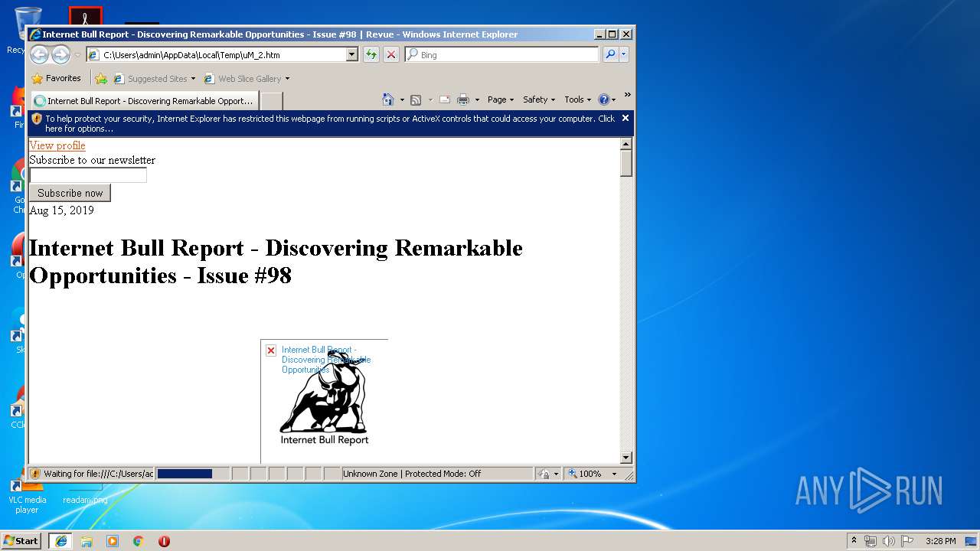The width and height of the screenshot is (980, 551).
Task: Expand the Web Slice Gallery dropdown arrow
Action: (287, 78)
